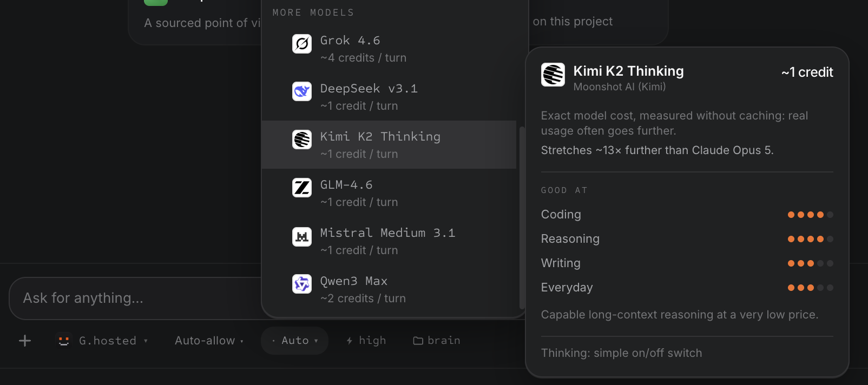
Task: Click the Reasoning rating dots
Action: (810, 239)
